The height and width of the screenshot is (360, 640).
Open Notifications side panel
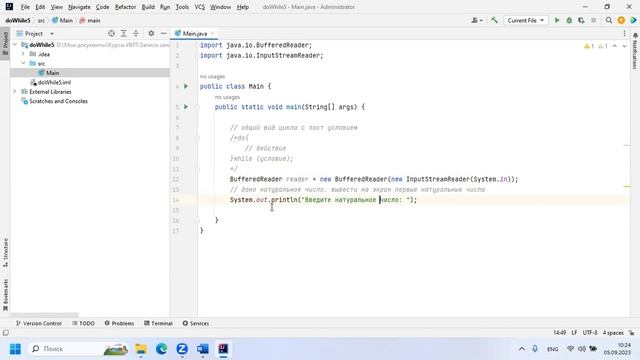pos(635,51)
